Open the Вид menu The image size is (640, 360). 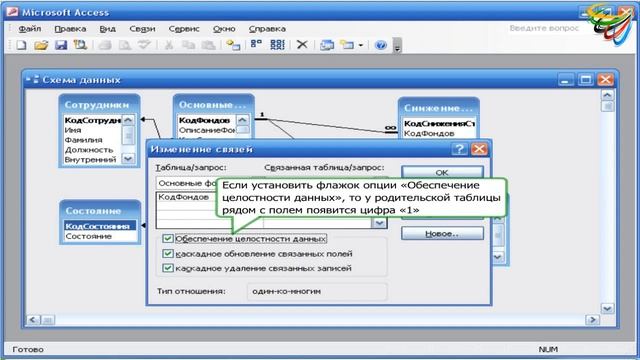pos(107,29)
